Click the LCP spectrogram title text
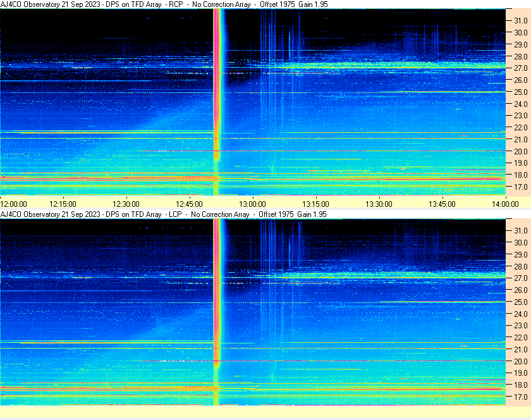531x420 pixels. tap(164, 214)
